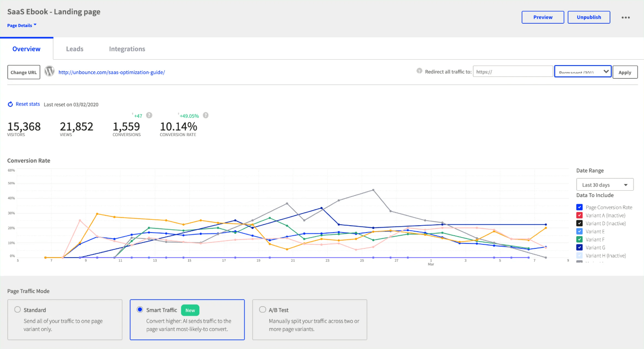Screen dimensions: 644x349
Task: Expand the Last 30 days date range dropdown
Action: tap(604, 184)
